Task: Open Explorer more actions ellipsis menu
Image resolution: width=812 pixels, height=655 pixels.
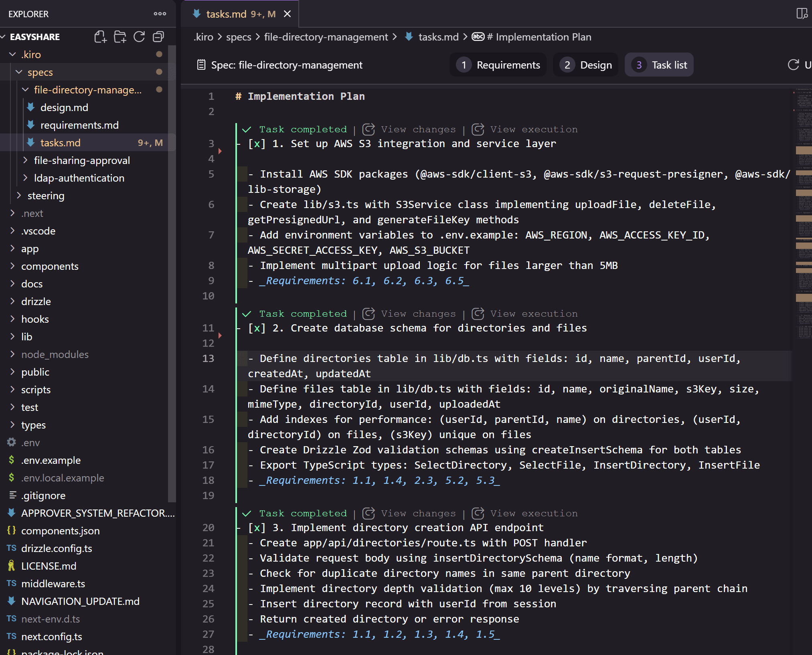Action: click(160, 14)
